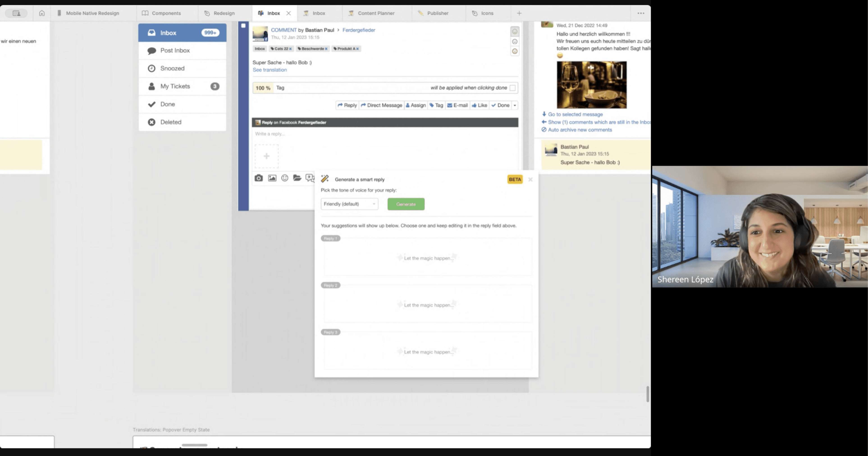The height and width of the screenshot is (456, 868).
Task: Click the home icon in tab bar
Action: 42,13
